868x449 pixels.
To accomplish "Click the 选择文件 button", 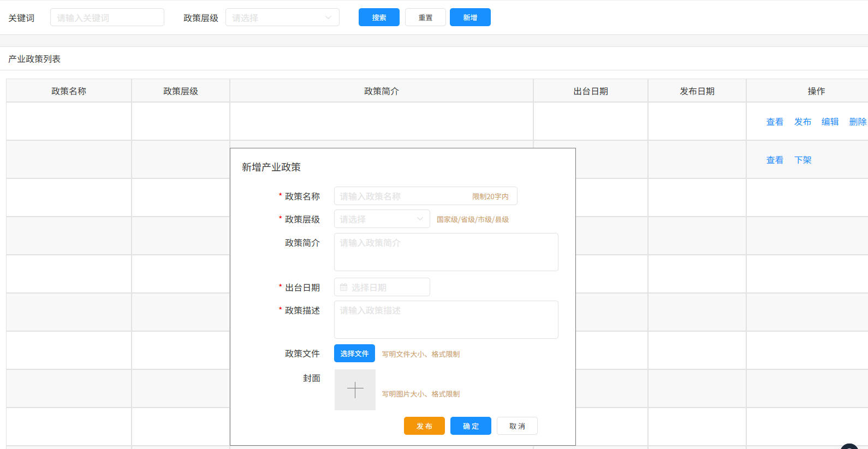I will point(354,354).
